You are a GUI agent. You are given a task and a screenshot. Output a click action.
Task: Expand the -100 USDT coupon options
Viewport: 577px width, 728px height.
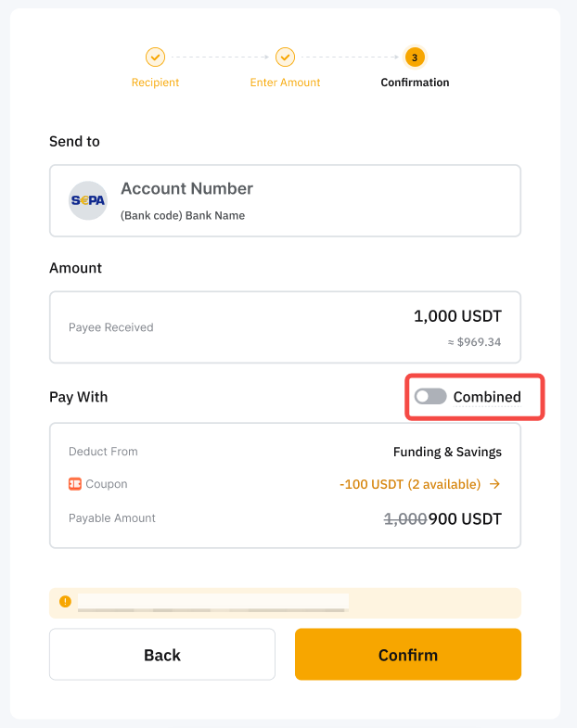tap(409, 484)
